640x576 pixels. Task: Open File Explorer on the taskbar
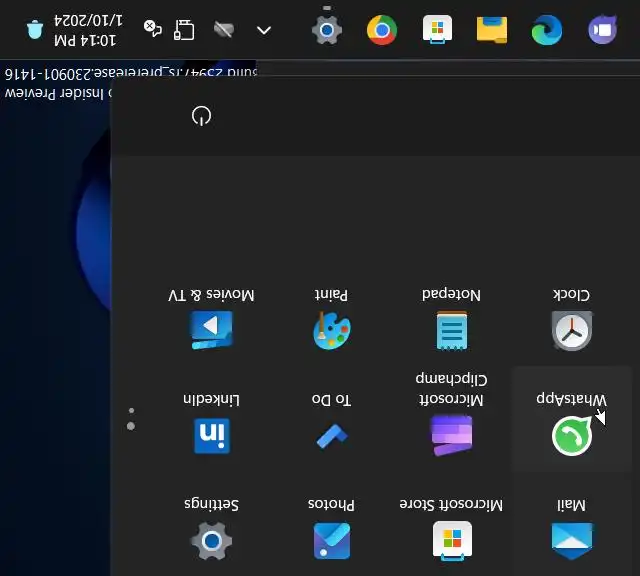(x=492, y=30)
